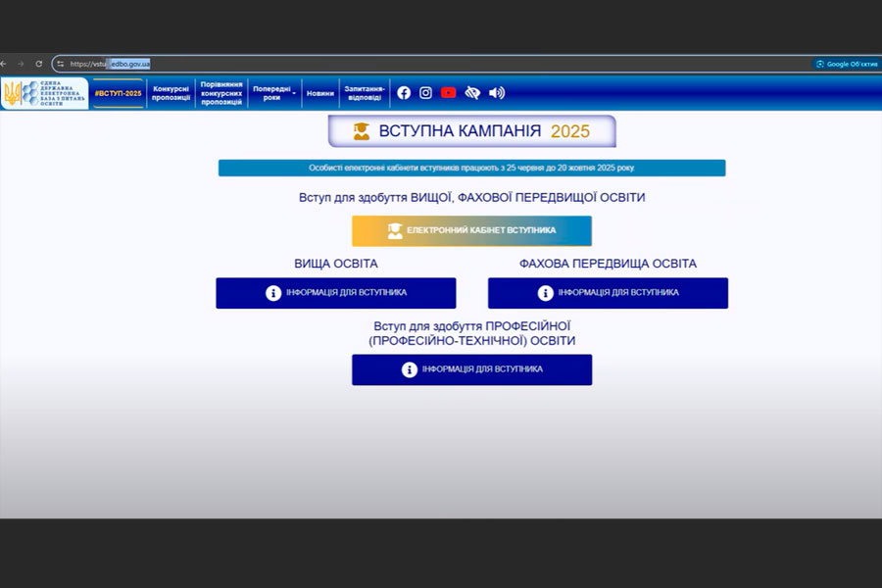This screenshot has height=588, width=882.
Task: Toggle the crossed-eye accessibility mode
Action: click(x=472, y=93)
